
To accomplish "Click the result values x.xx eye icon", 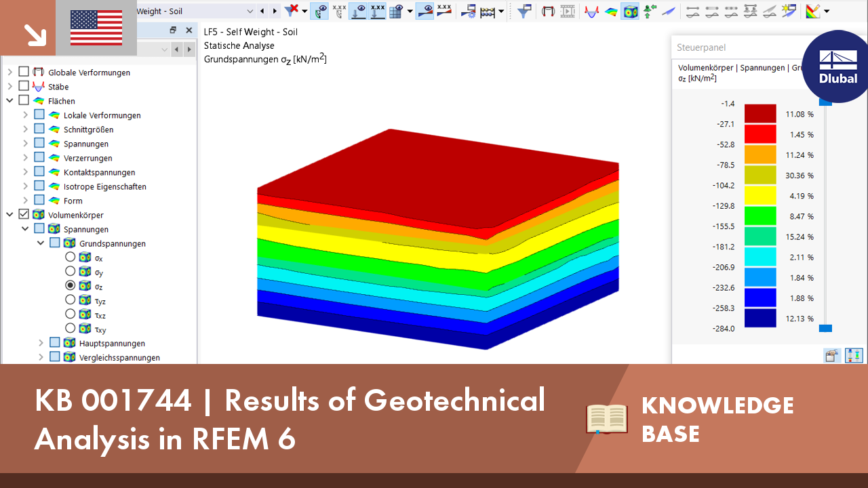I will click(339, 11).
